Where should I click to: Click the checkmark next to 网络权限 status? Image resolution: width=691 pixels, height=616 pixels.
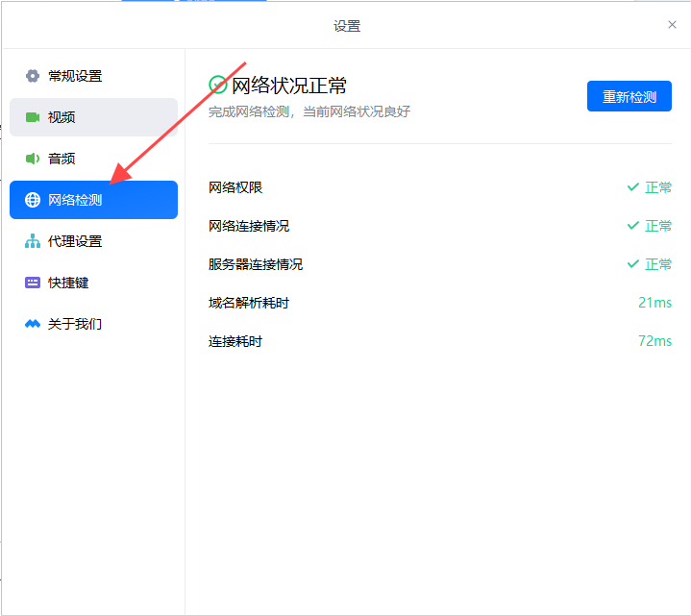coord(632,187)
